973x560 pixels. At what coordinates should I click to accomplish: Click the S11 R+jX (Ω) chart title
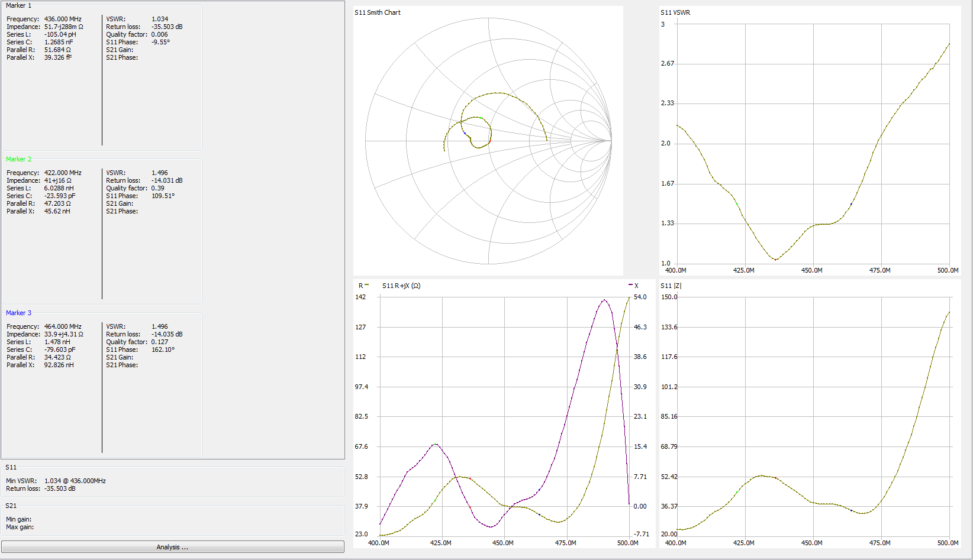tap(401, 286)
